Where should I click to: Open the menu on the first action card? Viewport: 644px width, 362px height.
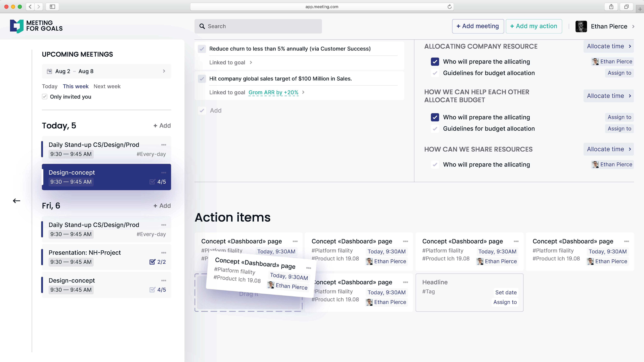tap(295, 241)
